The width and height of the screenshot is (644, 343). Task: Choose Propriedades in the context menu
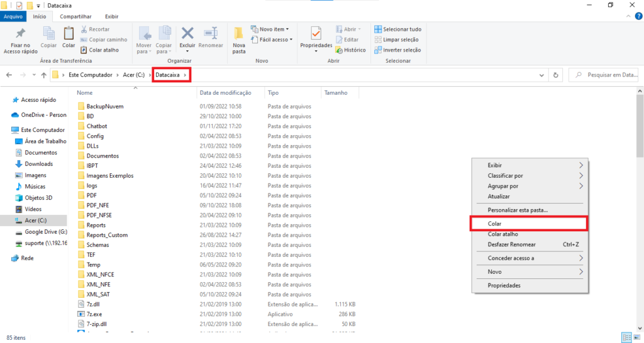pos(504,285)
